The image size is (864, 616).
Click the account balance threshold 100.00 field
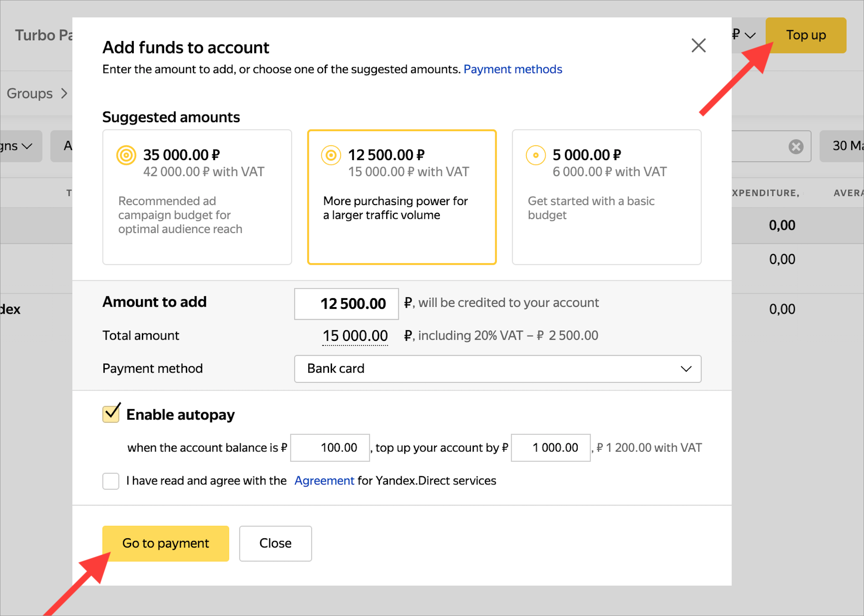click(330, 448)
